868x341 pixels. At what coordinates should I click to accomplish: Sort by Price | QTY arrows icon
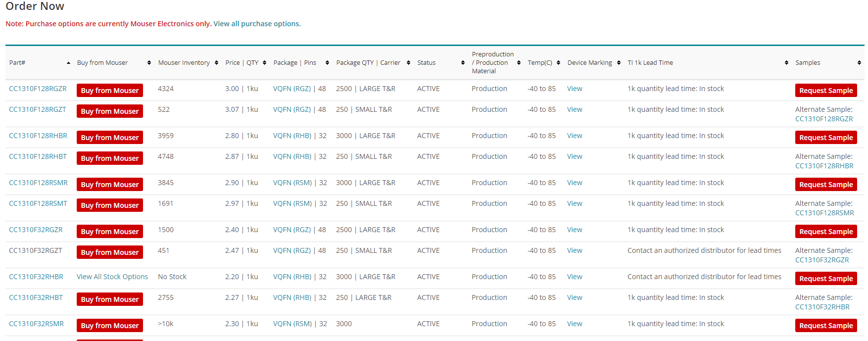click(x=265, y=63)
